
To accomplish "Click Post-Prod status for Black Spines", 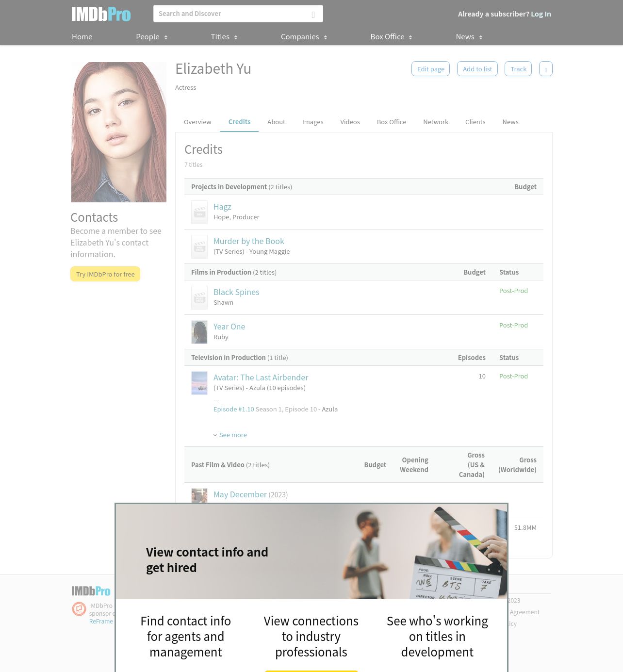I will pos(513,291).
